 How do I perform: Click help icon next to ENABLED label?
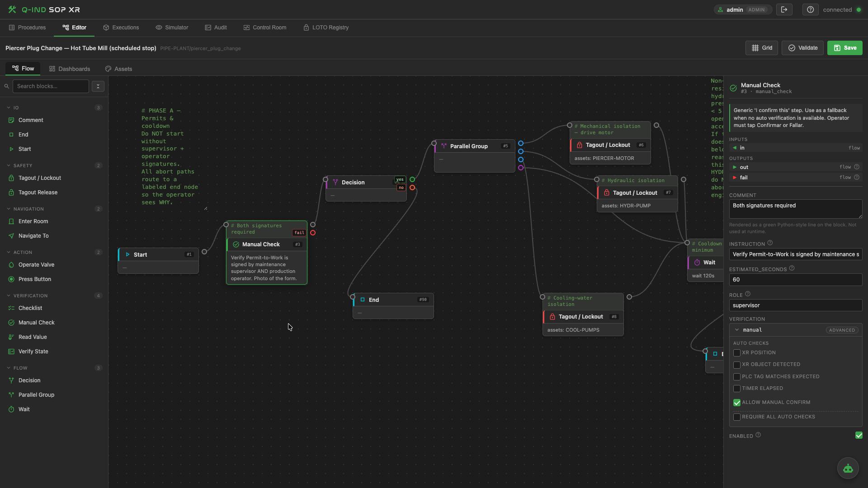point(758,435)
